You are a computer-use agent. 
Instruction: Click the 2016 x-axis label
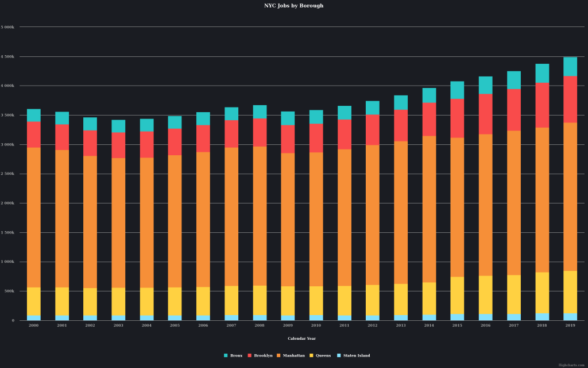[486, 325]
